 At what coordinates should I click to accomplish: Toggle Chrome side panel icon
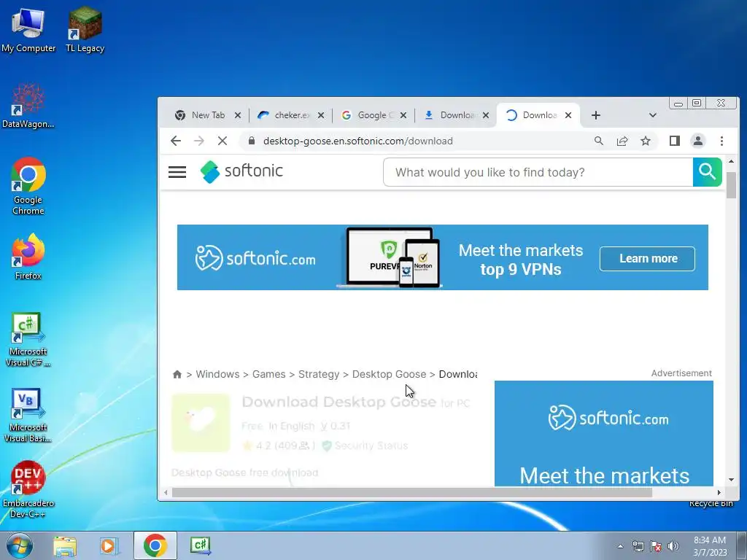click(x=675, y=141)
